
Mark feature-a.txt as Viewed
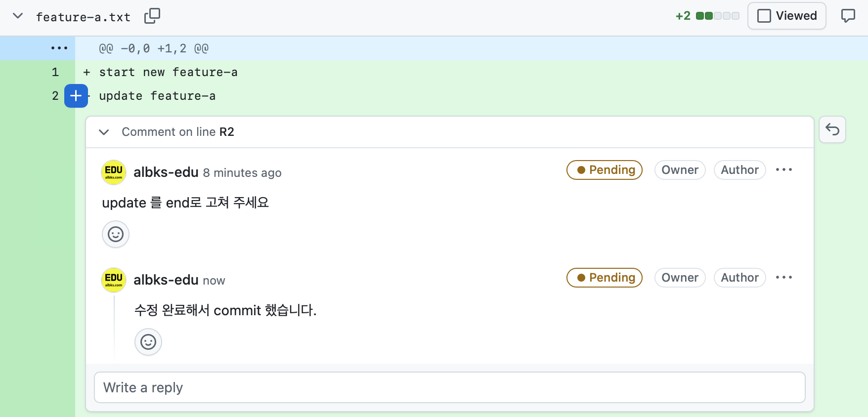786,16
